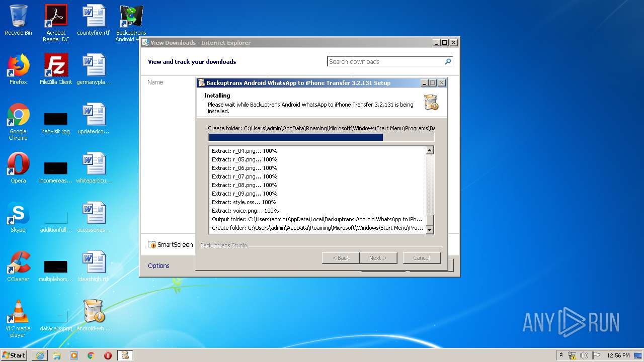The image size is (644, 362).
Task: Switch to installer taskbar button
Action: [x=125, y=355]
